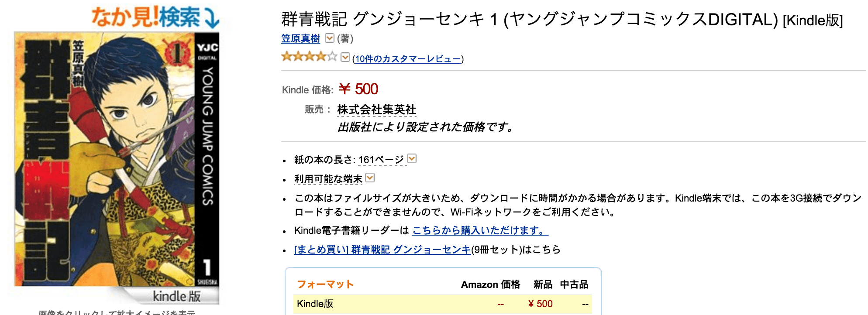868x315 pixels.
Task: Click the dropdown icon after 161ページ
Action: [x=410, y=159]
